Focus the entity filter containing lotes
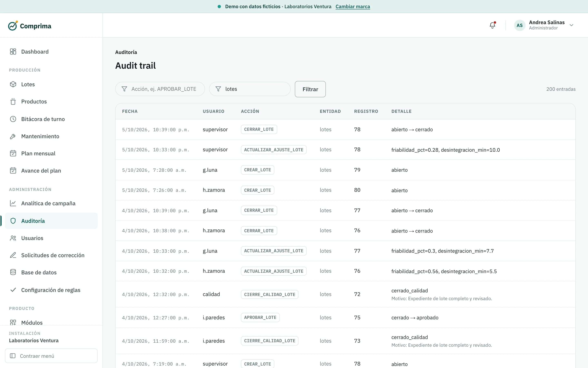The height and width of the screenshot is (368, 588). coord(250,89)
